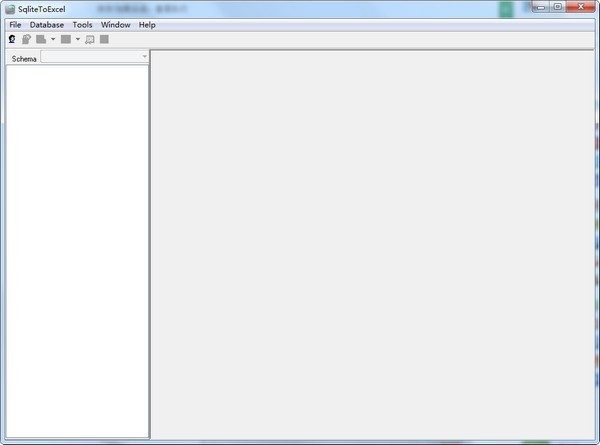600x445 pixels.
Task: Open the File menu
Action: (x=15, y=24)
